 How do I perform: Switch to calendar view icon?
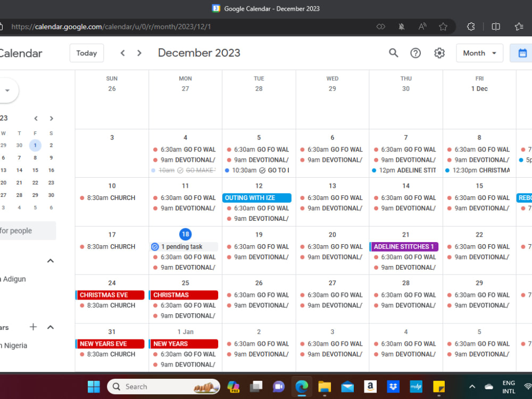tap(522, 53)
